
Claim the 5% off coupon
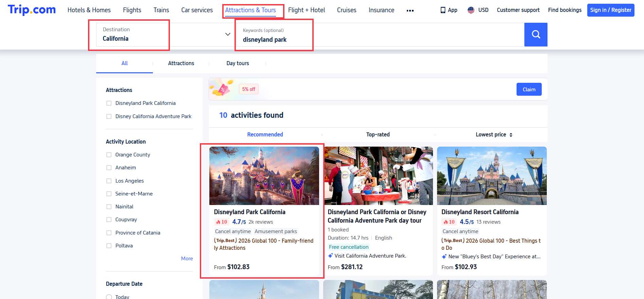coord(529,89)
